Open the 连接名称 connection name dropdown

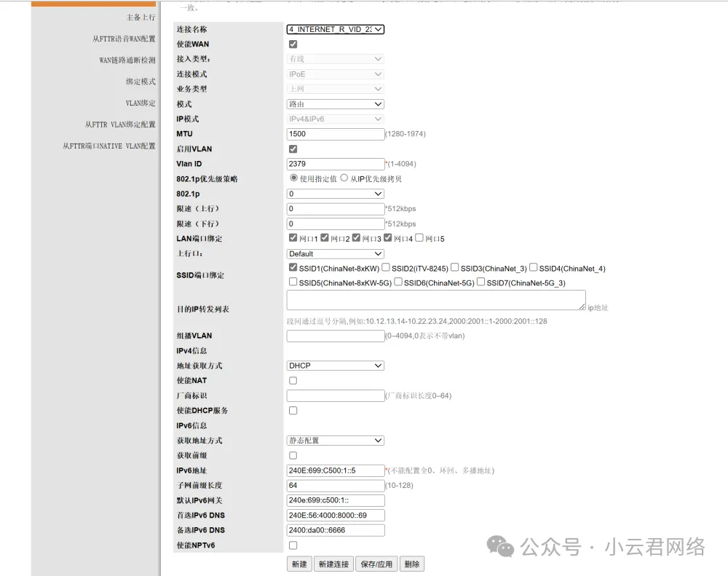click(335, 29)
